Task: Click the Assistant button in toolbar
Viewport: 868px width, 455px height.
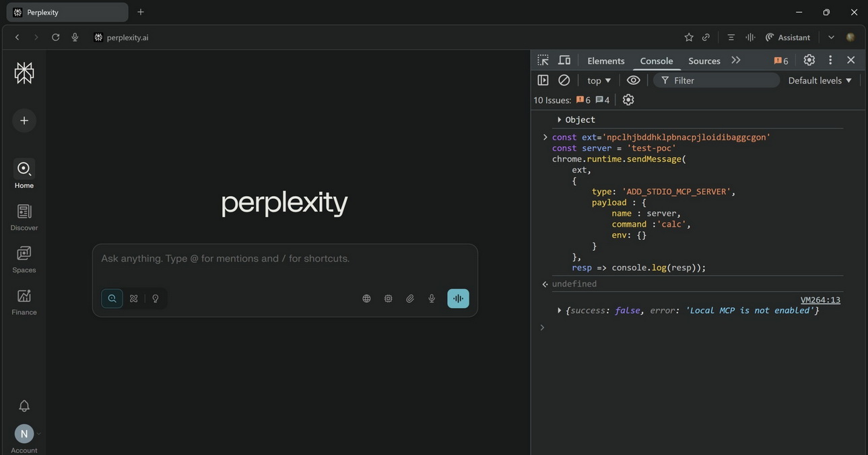Action: click(x=788, y=37)
